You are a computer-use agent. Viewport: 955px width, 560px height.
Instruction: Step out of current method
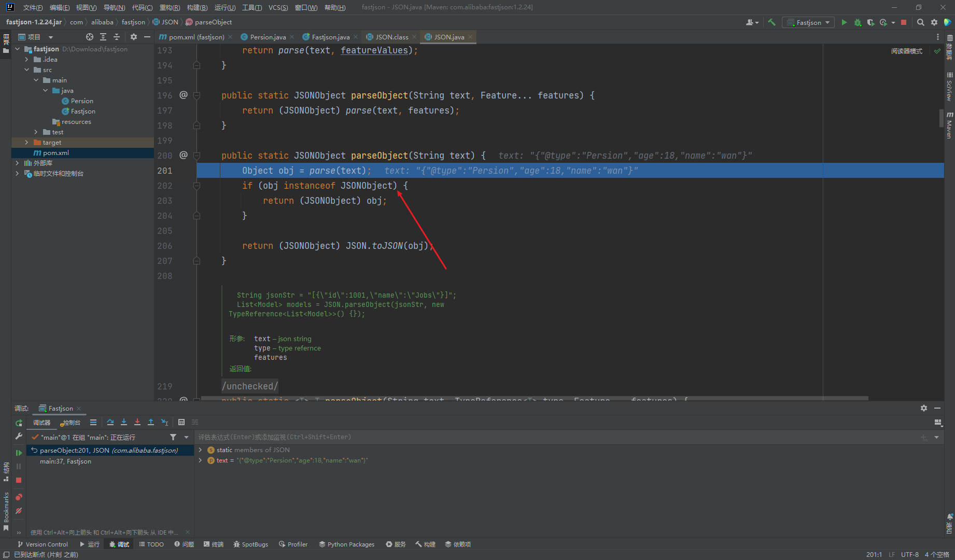pyautogui.click(x=151, y=422)
